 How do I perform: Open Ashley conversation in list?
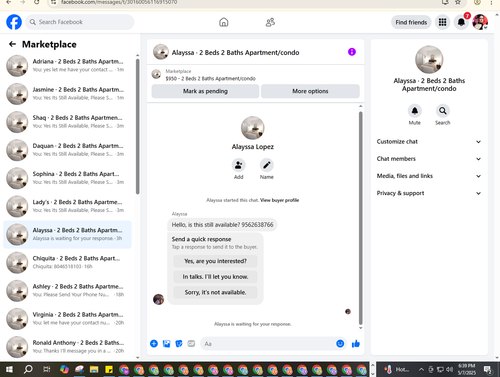click(67, 291)
